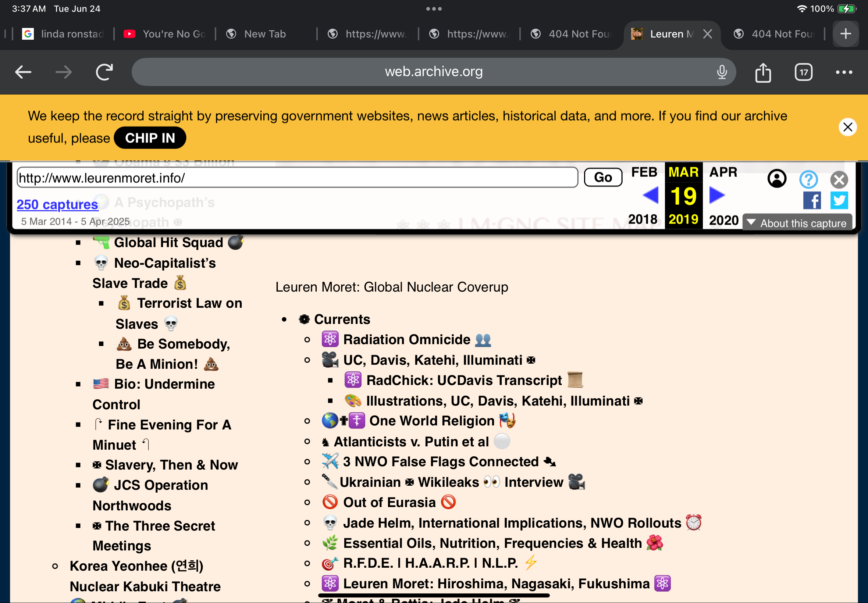Click the Wayback URL field with leurenmoret.info
868x603 pixels.
pyautogui.click(x=298, y=178)
